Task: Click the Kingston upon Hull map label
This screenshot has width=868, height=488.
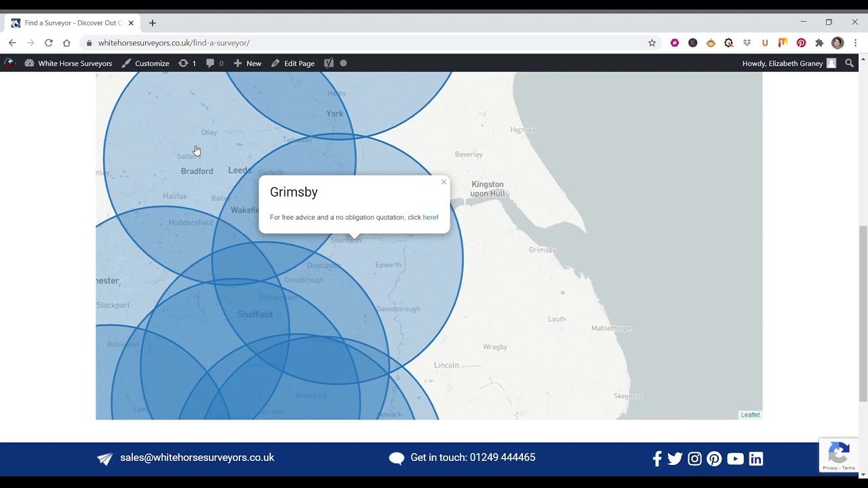Action: pyautogui.click(x=488, y=189)
